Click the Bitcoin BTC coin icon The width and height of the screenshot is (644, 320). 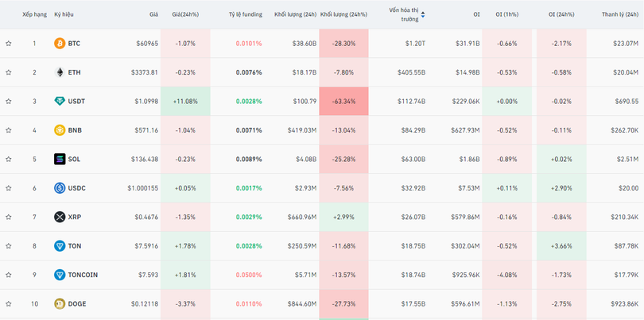[x=60, y=44]
